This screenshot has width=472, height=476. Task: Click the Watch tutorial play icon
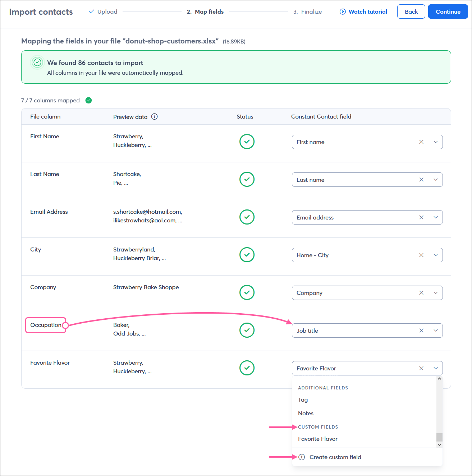(x=343, y=12)
